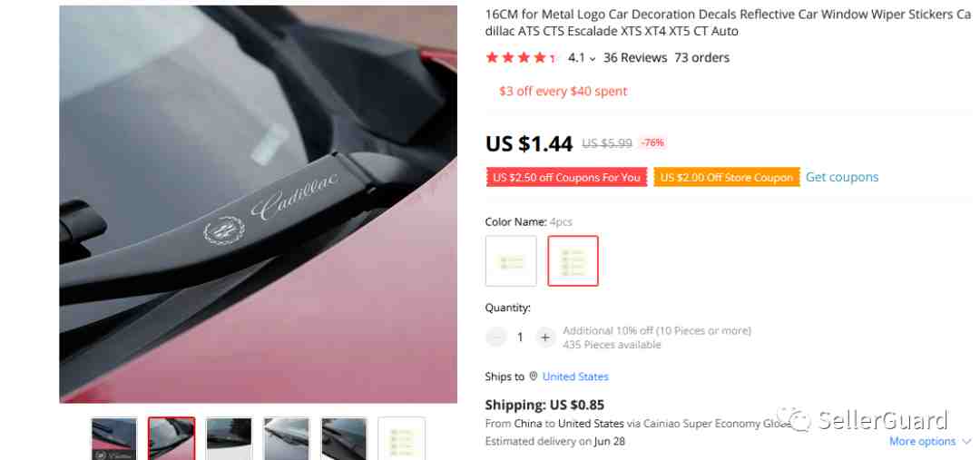Click the US $2.50 off coupon tag
The width and height of the screenshot is (980, 460).
tap(566, 178)
